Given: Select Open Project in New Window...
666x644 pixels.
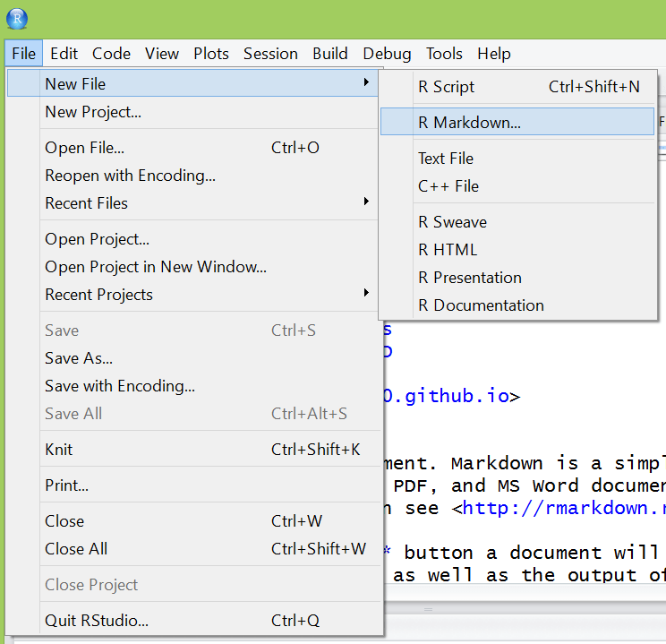Looking at the screenshot, I should [x=192, y=267].
